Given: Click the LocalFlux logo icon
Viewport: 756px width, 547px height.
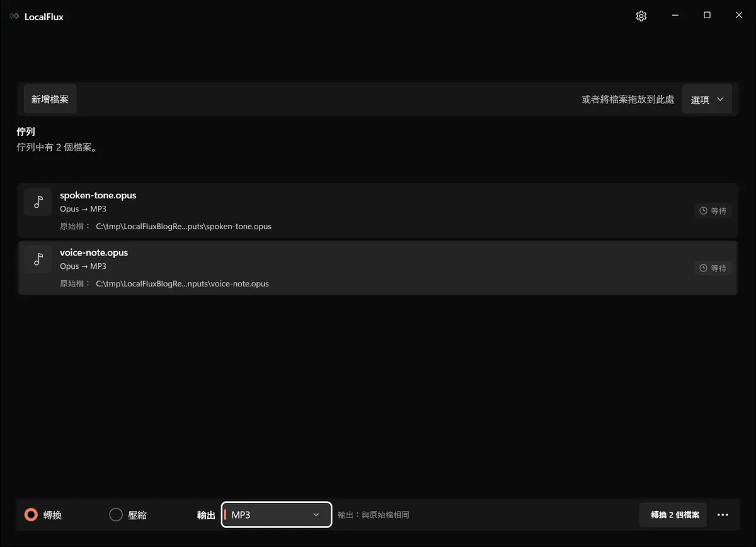Looking at the screenshot, I should click(x=14, y=17).
